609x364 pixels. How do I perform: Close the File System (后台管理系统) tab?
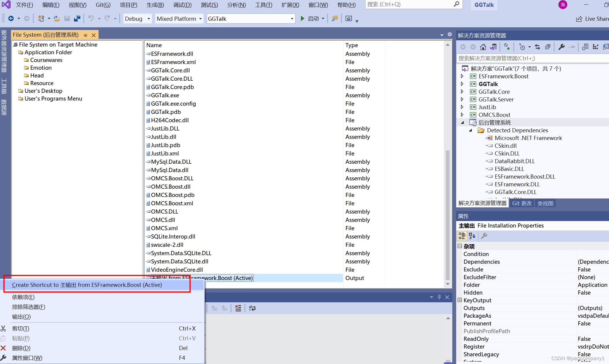coord(94,35)
